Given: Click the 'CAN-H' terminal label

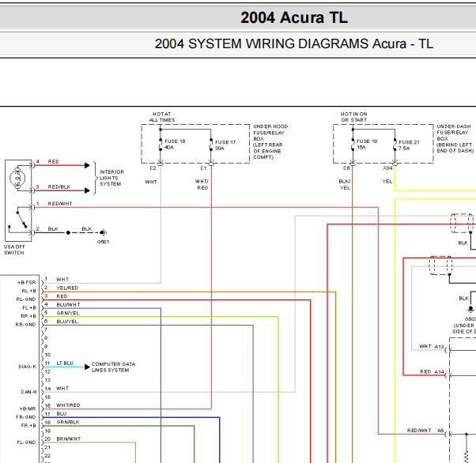Looking at the screenshot, I should (28, 392).
